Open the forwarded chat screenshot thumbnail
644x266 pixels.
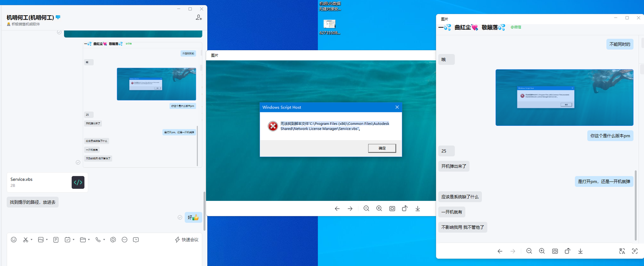point(142,104)
